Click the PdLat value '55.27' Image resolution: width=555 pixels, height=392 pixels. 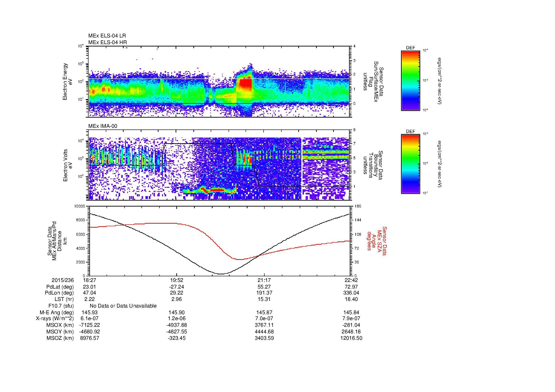pyautogui.click(x=264, y=287)
